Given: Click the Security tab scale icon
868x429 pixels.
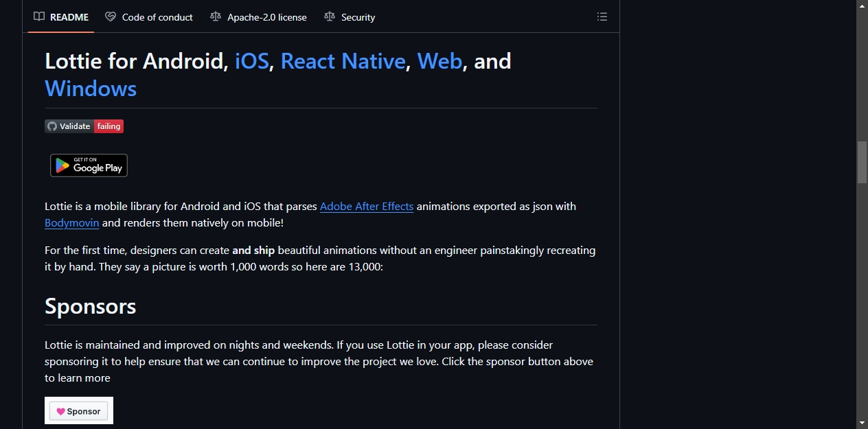Looking at the screenshot, I should pos(330,16).
